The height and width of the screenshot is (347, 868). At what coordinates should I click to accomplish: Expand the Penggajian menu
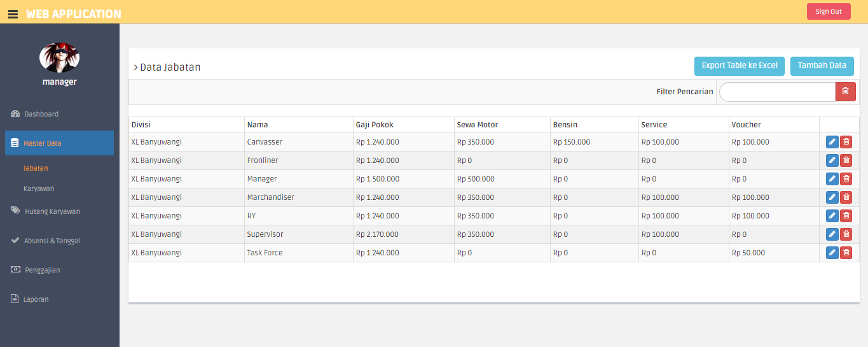click(x=59, y=269)
